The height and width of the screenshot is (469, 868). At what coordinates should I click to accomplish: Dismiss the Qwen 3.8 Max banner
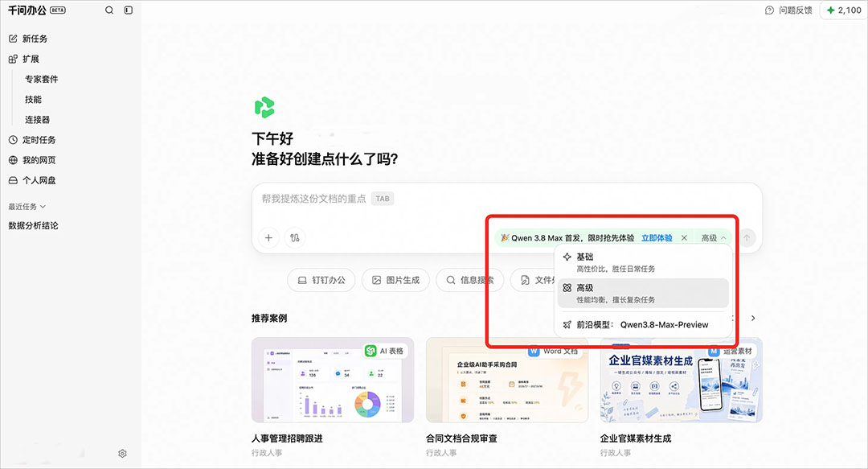[684, 238]
